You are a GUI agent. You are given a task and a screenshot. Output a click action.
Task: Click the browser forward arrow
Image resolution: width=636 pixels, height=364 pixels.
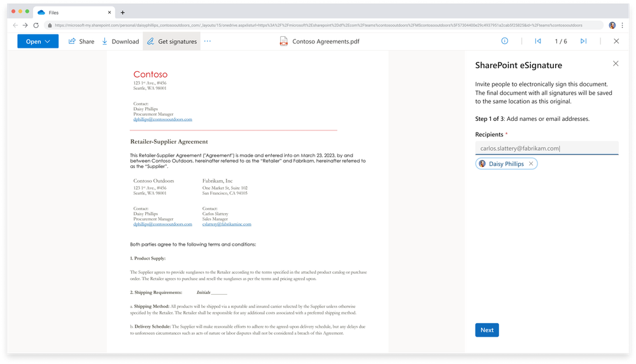point(25,25)
